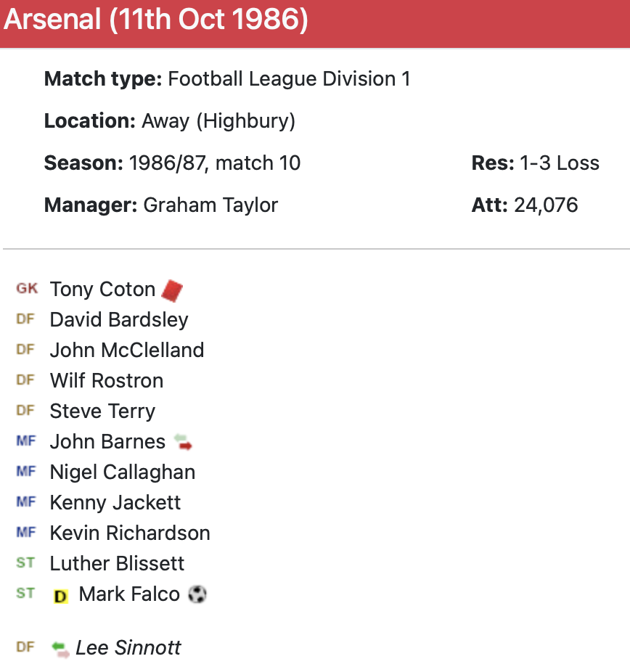Open Kenny Jackett's player page
The image size is (630, 672).
(x=115, y=503)
